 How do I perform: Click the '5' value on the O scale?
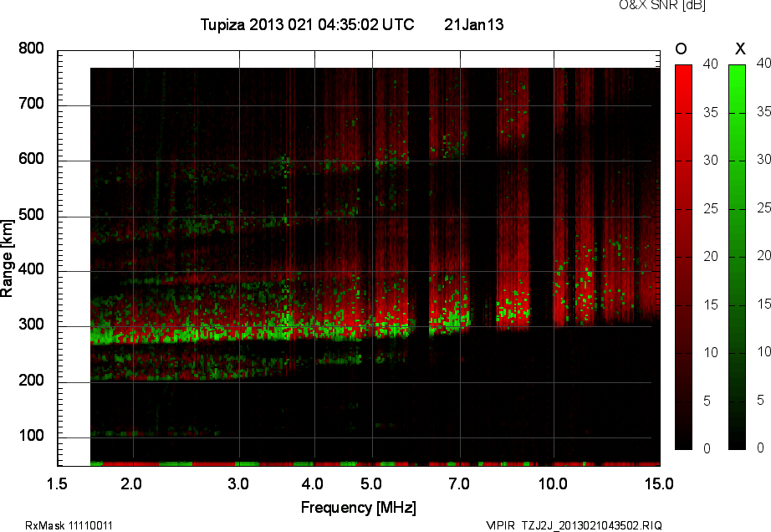707,402
